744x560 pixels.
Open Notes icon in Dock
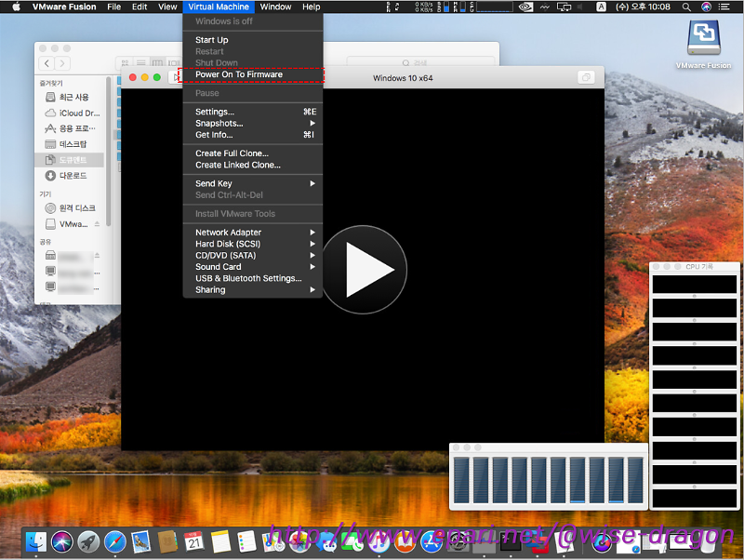(x=220, y=542)
